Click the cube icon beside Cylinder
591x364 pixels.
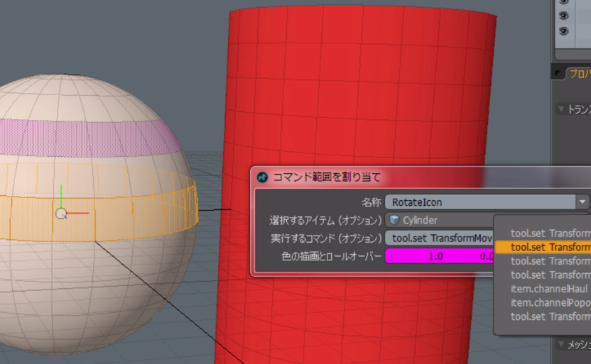pos(394,220)
